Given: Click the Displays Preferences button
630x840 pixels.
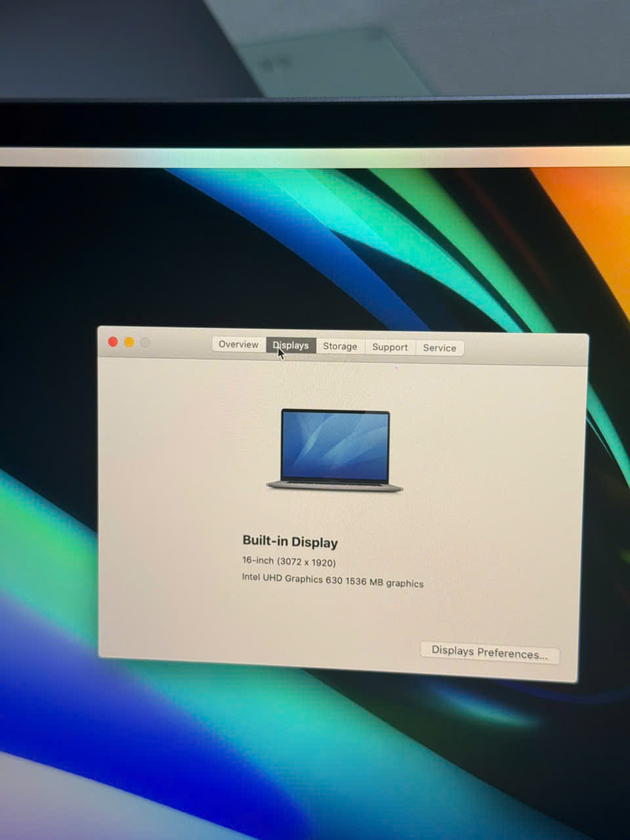Looking at the screenshot, I should point(490,652).
